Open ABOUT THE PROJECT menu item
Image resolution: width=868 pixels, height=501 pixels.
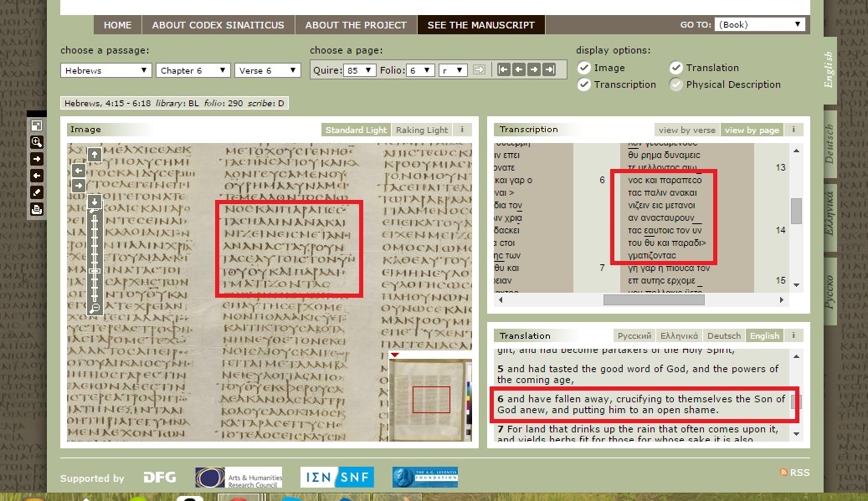click(356, 25)
